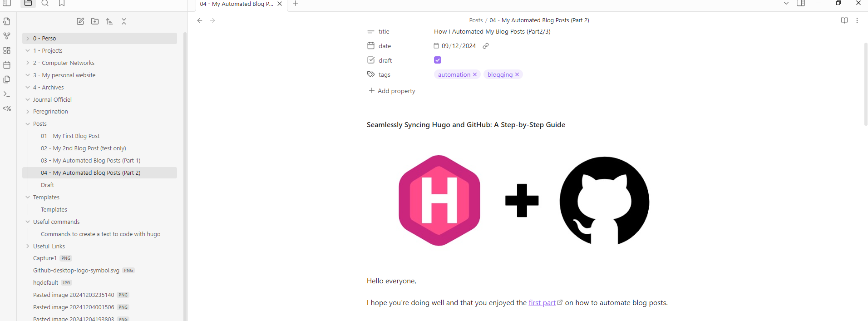Switch to reading view with the book icon
Viewport: 868px width, 321px height.
844,20
